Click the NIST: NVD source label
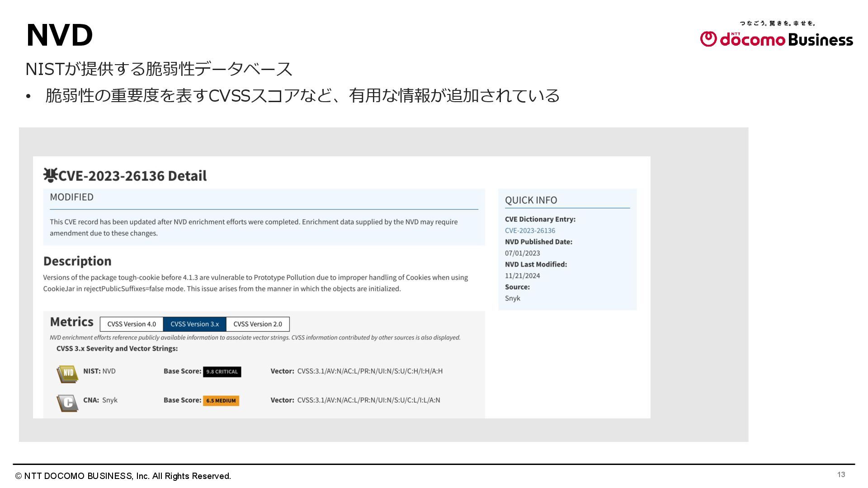Screen dimensions: 868x488 (x=99, y=371)
